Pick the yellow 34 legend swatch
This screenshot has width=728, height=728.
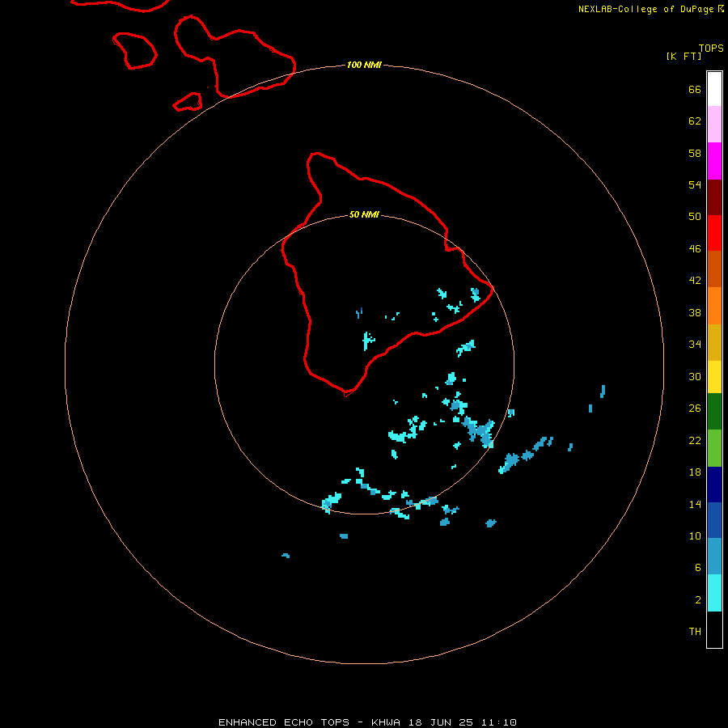[x=714, y=377]
